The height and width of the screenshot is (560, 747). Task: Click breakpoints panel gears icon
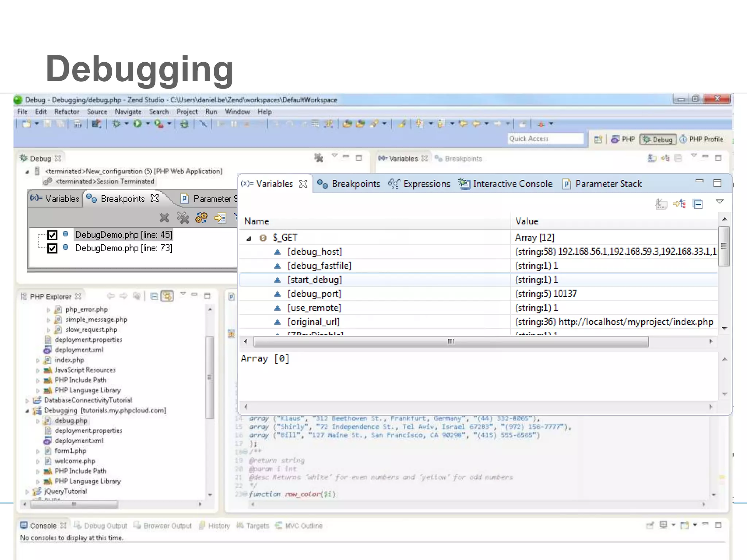pyautogui.click(x=201, y=218)
